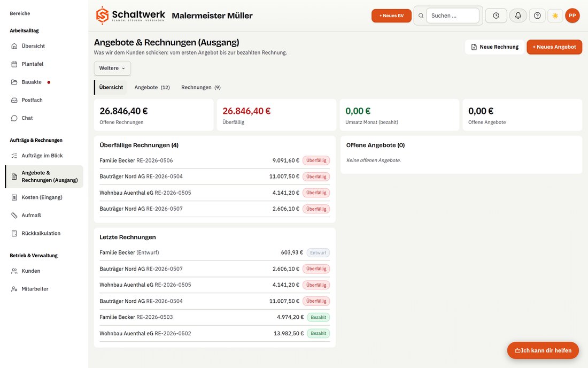Click the Chat bubble icon
This screenshot has width=588, height=368.
[x=14, y=118]
